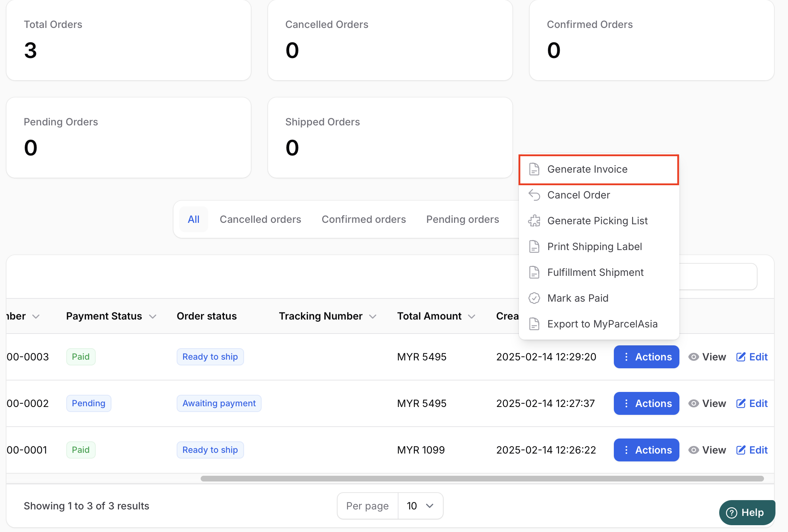Switch to the Cancelled orders tab
This screenshot has width=788, height=532.
coord(260,219)
